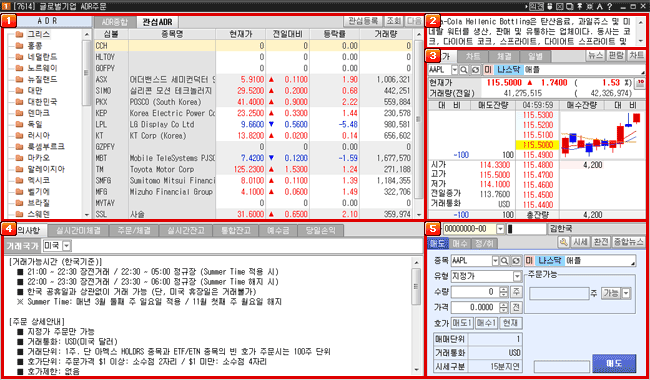650x380 pixels.
Task: Open the 거래국가 미국 dropdown
Action: pyautogui.click(x=67, y=246)
